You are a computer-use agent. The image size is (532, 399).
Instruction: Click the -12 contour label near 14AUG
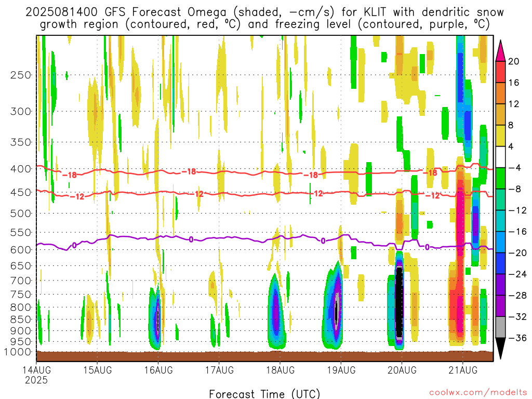click(77, 196)
